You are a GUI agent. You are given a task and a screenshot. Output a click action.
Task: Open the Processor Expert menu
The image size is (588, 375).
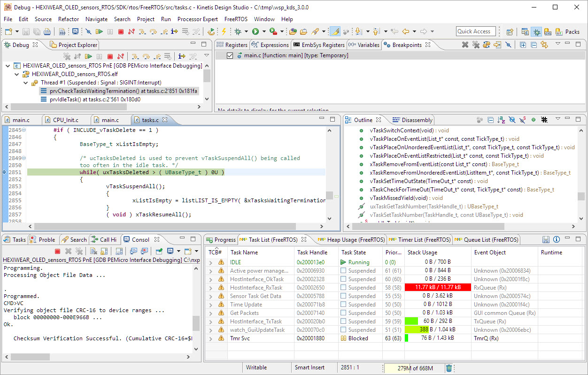(x=197, y=19)
